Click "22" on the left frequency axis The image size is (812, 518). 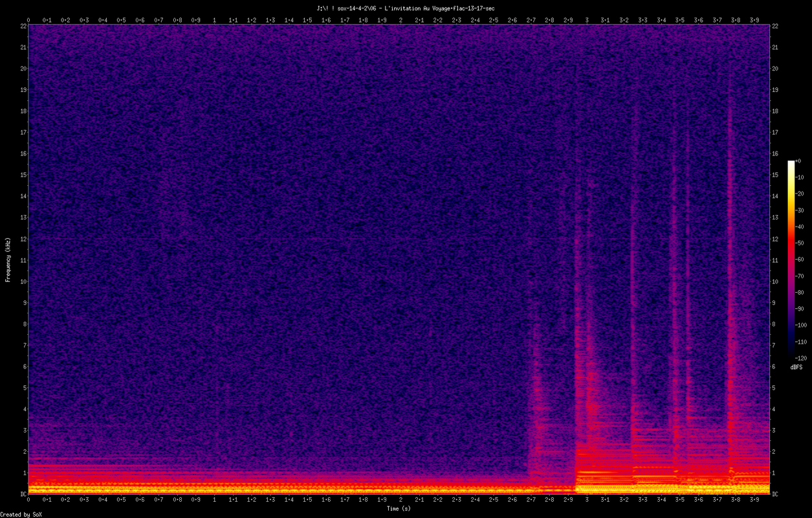pos(22,26)
